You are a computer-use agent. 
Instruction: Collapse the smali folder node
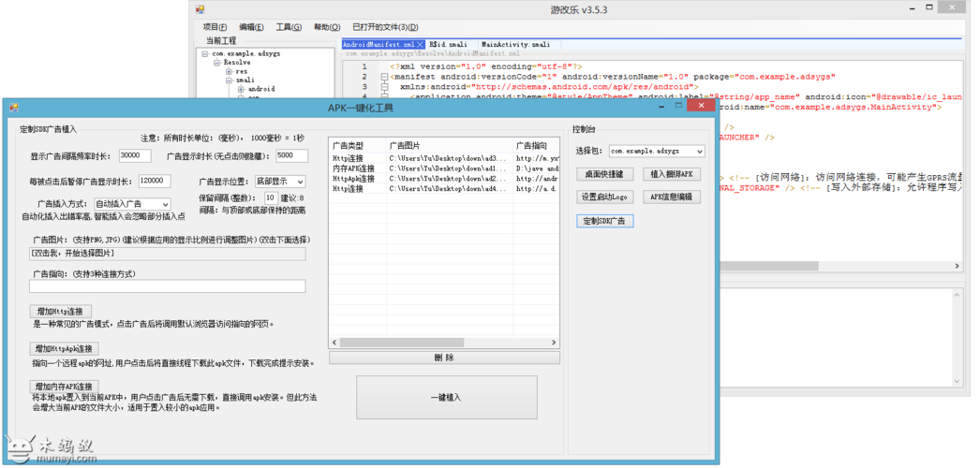pos(229,80)
